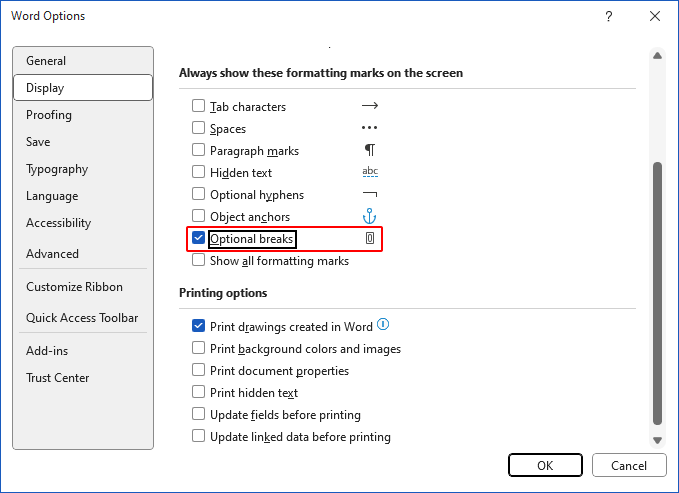Click the dots symbol beside Spaces
The height and width of the screenshot is (493, 679).
[x=369, y=128]
